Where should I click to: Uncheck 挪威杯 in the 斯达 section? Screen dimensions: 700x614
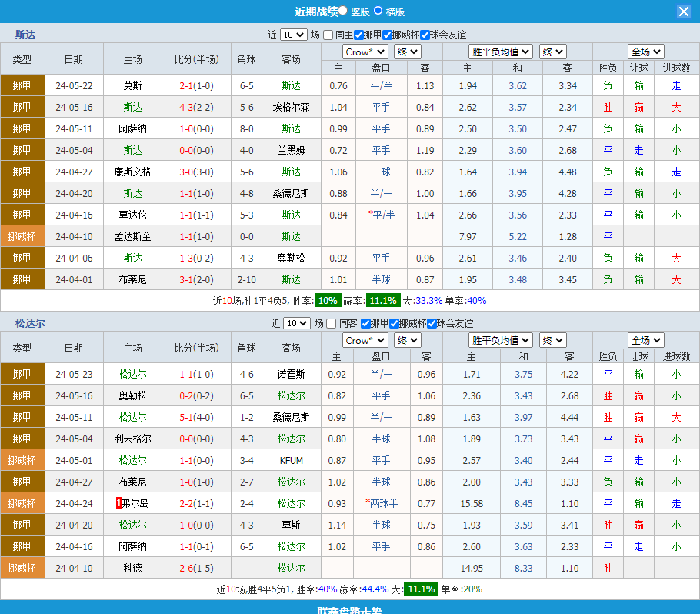(x=387, y=35)
